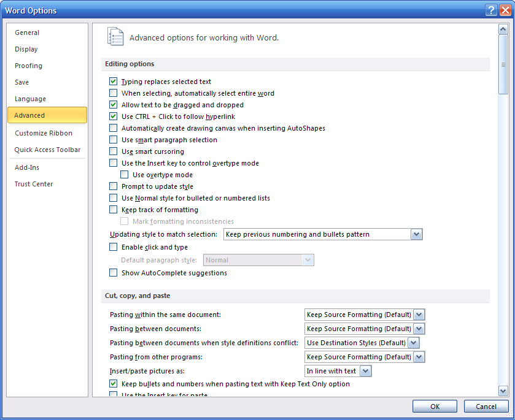Check Show AutoComplete suggestions
515x420 pixels.
point(114,273)
